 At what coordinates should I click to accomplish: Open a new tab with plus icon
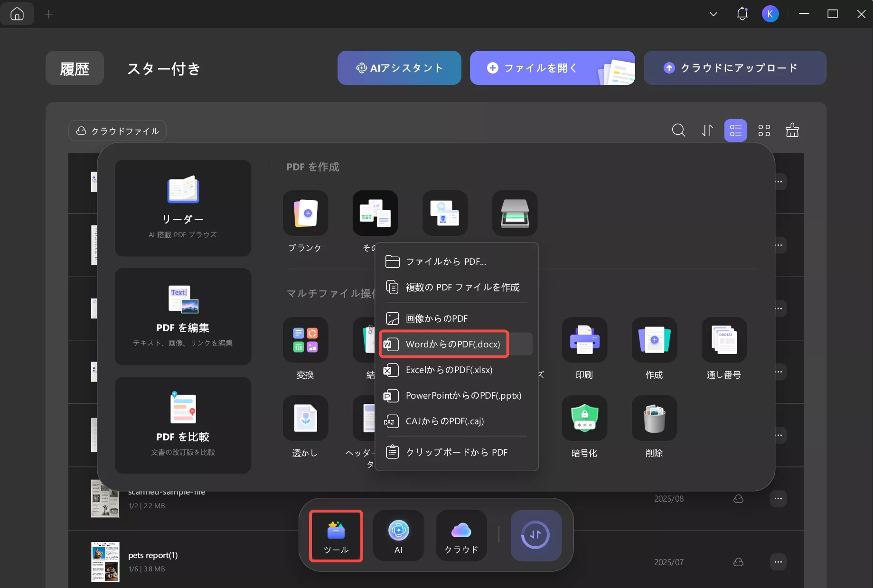click(x=48, y=14)
